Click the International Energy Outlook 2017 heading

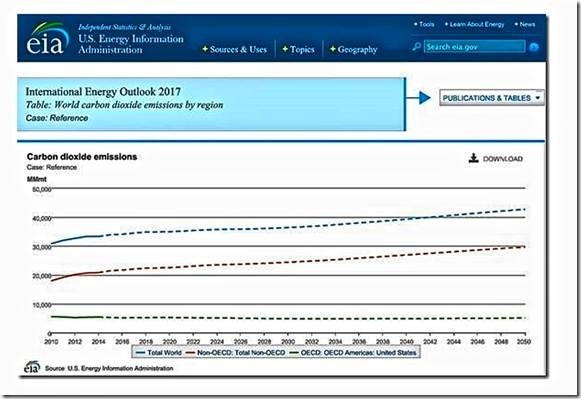103,92
